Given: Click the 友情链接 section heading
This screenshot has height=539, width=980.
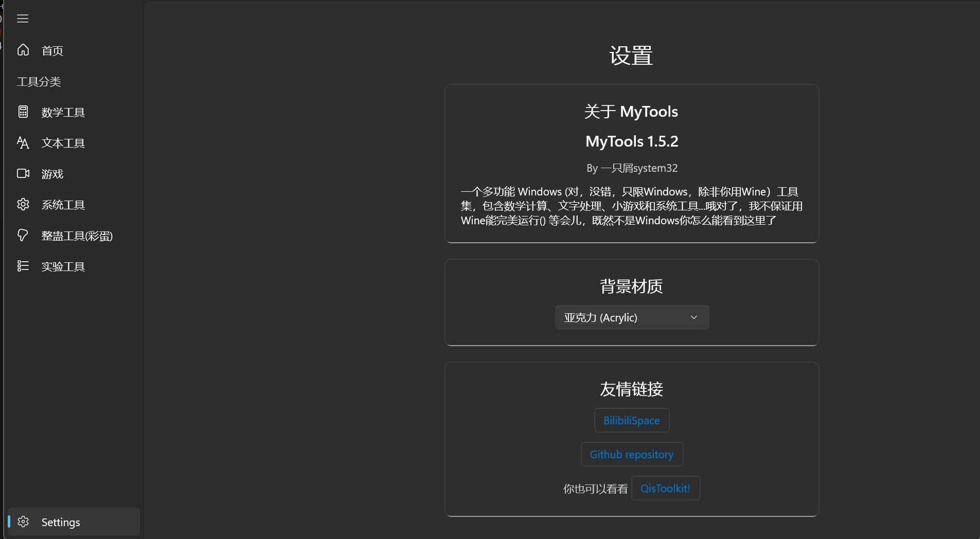Looking at the screenshot, I should 631,389.
